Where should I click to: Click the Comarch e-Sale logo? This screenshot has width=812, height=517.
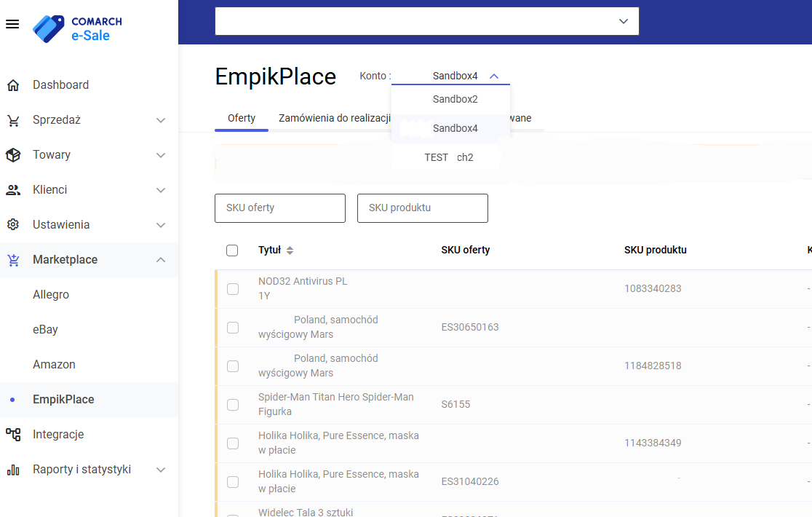tap(78, 28)
